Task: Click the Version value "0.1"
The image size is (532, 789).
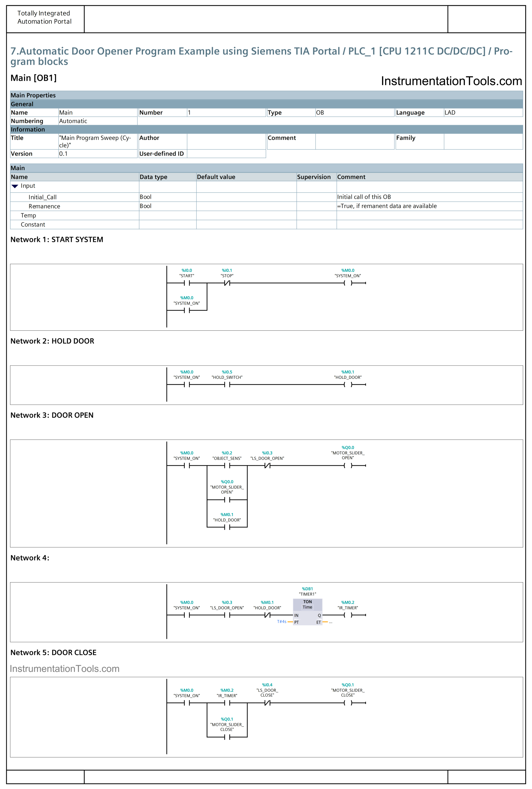Action: (63, 154)
